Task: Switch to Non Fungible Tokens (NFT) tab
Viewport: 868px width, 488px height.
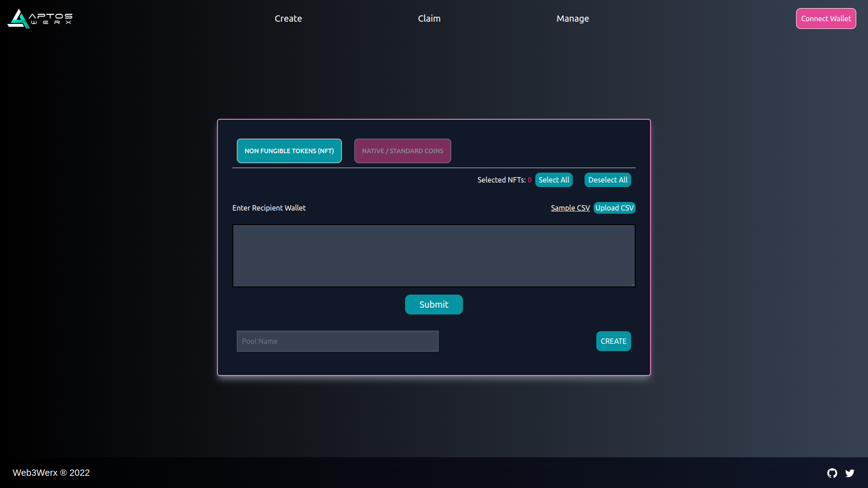Action: click(x=289, y=150)
